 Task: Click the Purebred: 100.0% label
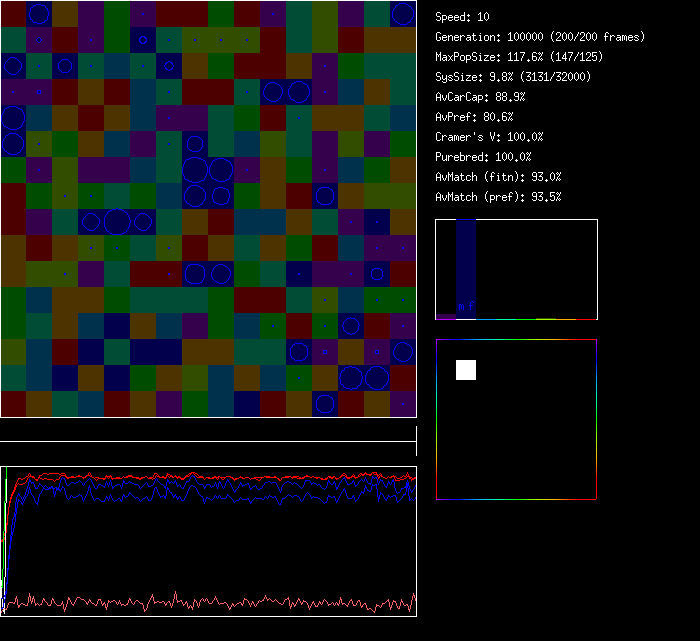(x=483, y=157)
